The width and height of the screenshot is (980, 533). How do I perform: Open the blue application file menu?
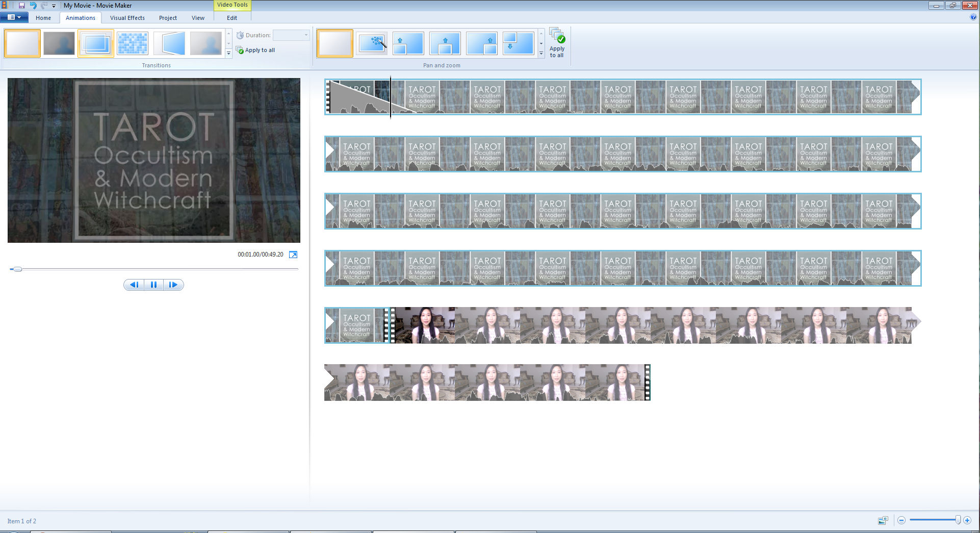pos(14,17)
